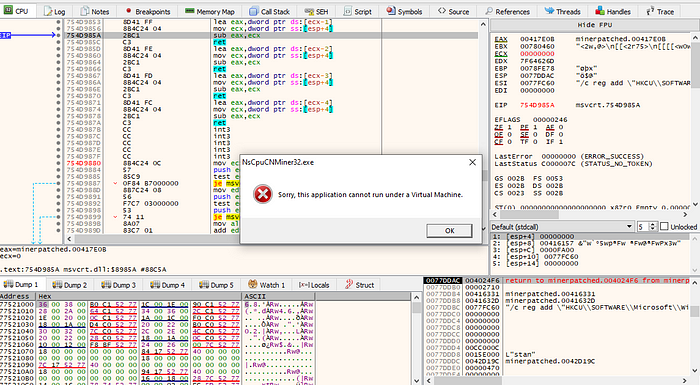This screenshot has width=700, height=385.
Task: Select the red address 754D9880 row
Action: point(83,163)
